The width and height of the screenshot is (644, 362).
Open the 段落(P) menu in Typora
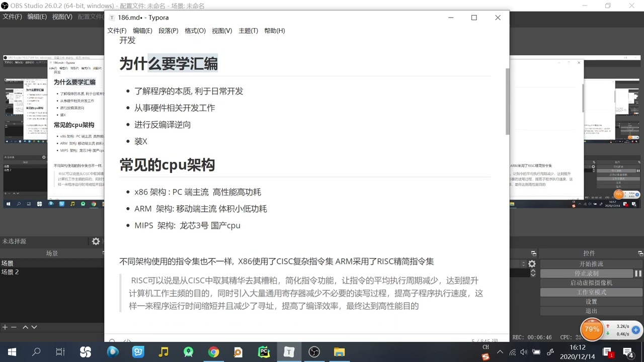click(169, 31)
